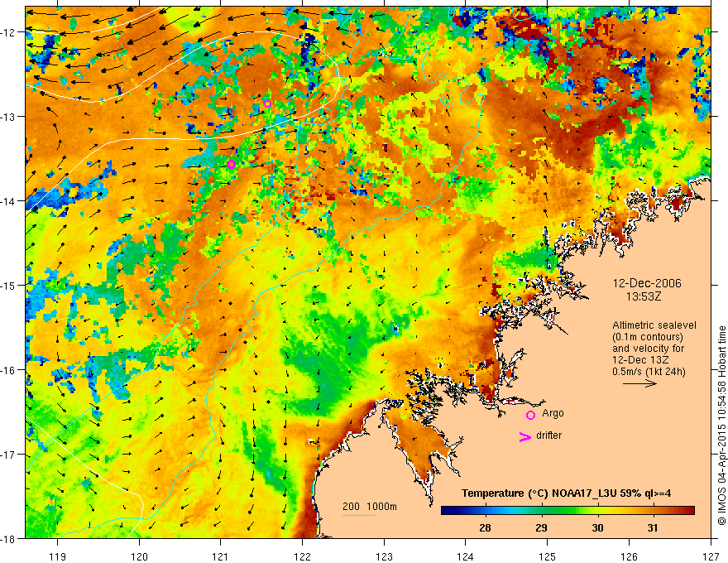Select the Argo circle symbol in the legend
Viewport: 728px width, 563px height.
click(x=530, y=415)
